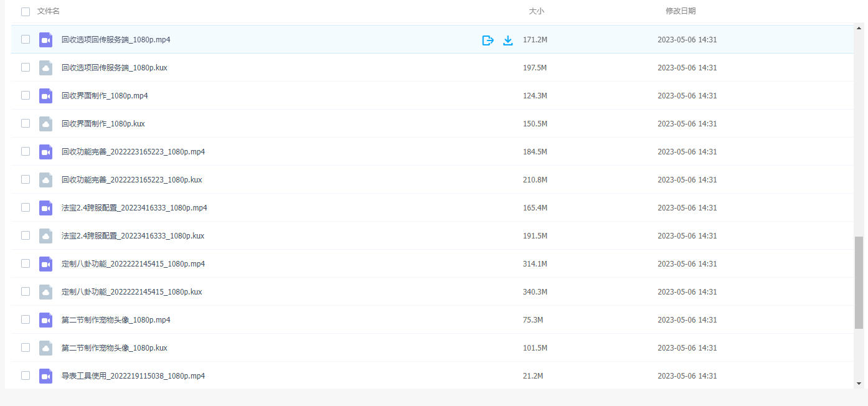Select checkbox for 定制八卦功能 mp4 file

[26, 263]
